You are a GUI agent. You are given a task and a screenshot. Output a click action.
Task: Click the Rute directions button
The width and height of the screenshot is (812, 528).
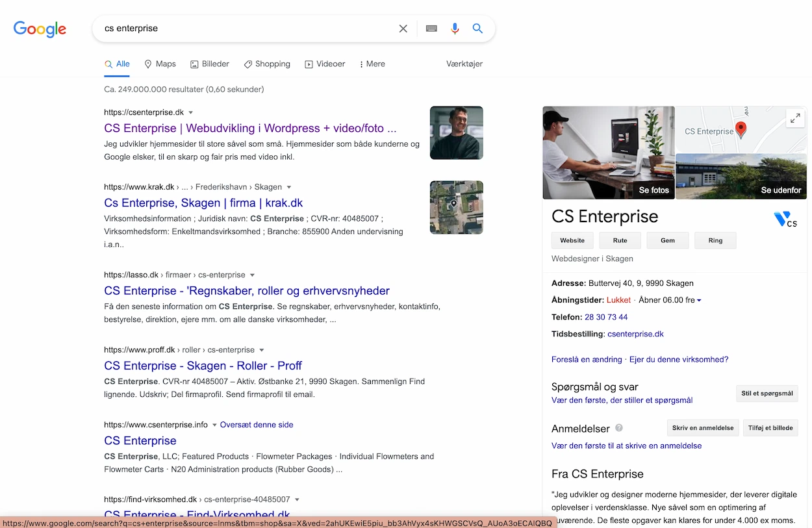coord(620,240)
